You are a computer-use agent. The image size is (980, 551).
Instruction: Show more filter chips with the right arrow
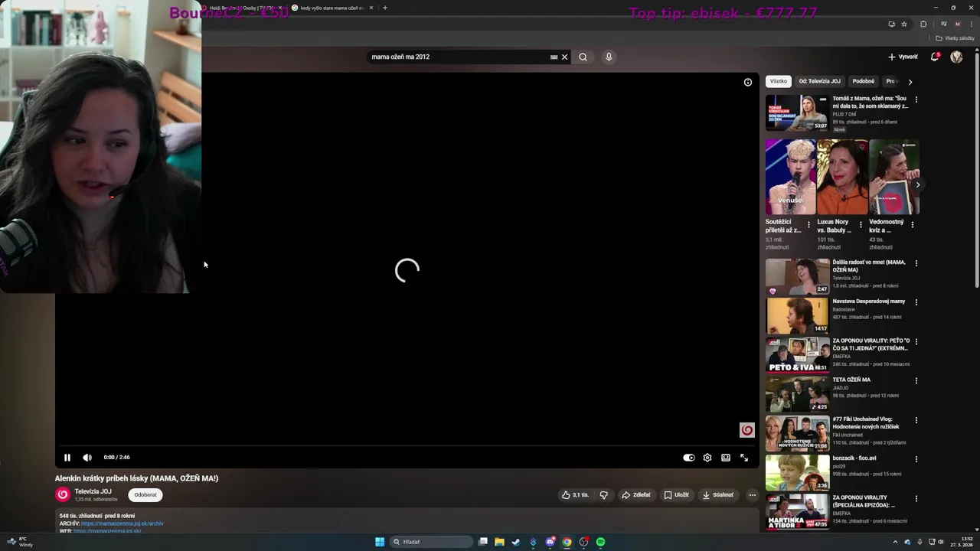910,82
